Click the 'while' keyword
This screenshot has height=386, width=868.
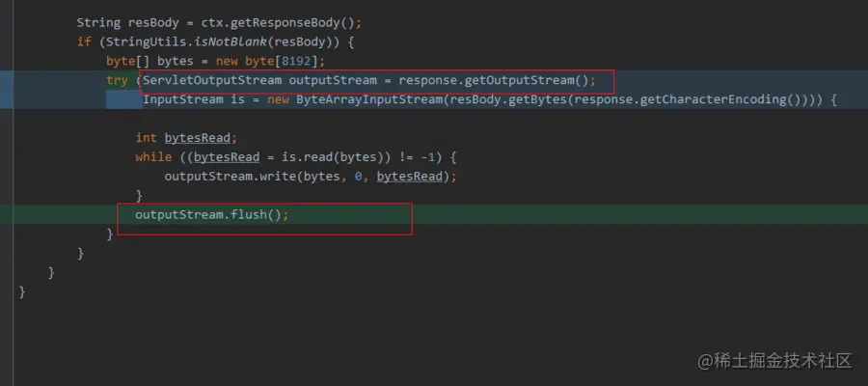(153, 157)
